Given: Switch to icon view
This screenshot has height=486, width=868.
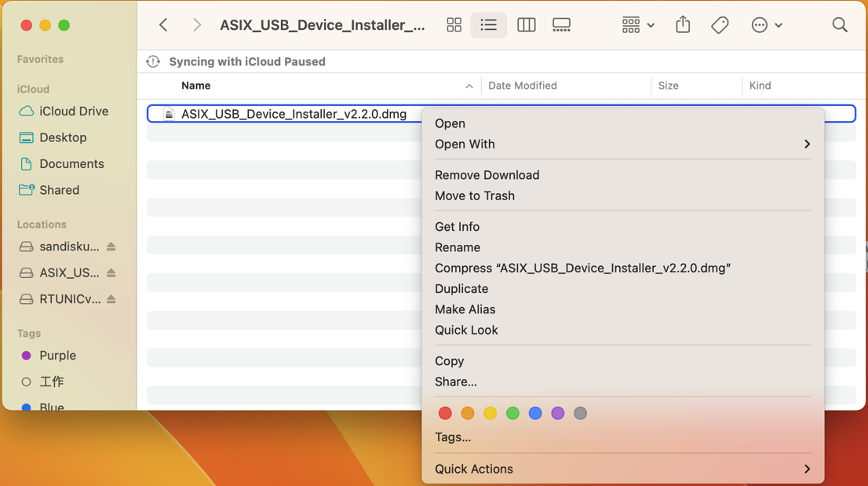Looking at the screenshot, I should point(454,25).
